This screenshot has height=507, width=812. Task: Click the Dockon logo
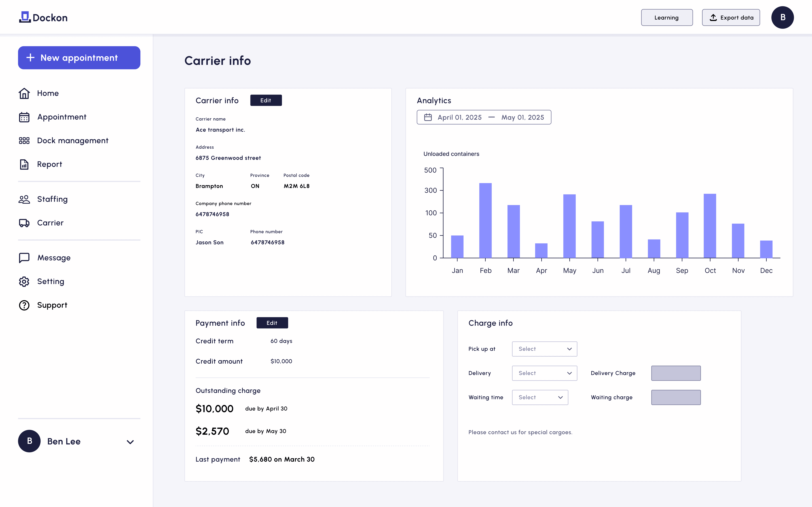click(44, 17)
